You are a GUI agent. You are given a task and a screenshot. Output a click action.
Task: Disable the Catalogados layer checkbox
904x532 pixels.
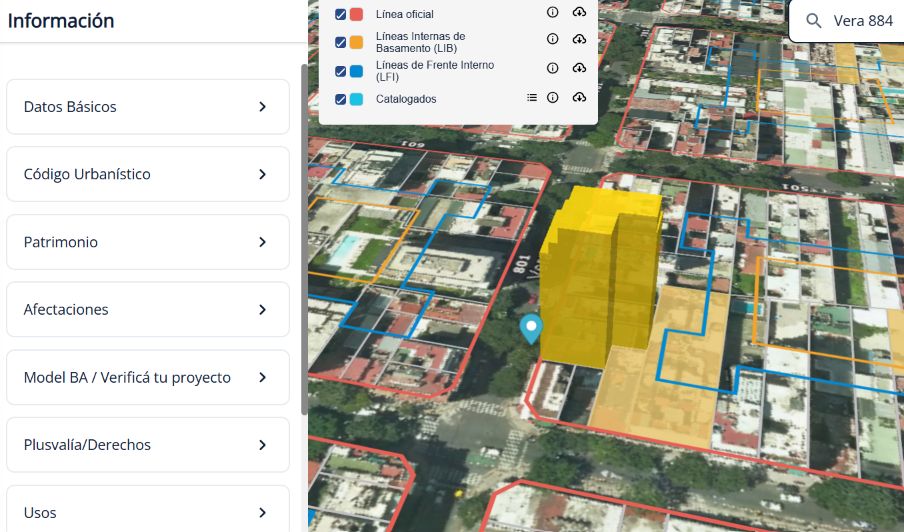pos(340,99)
